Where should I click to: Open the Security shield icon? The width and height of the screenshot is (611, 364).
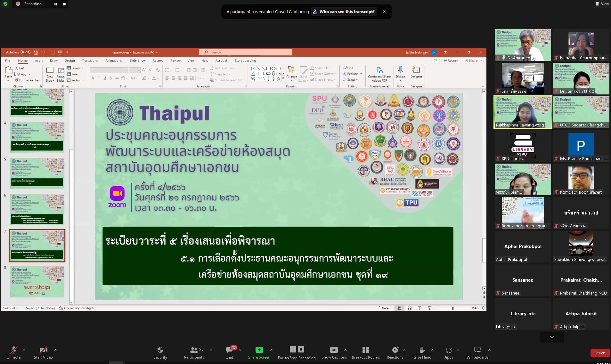(x=160, y=350)
